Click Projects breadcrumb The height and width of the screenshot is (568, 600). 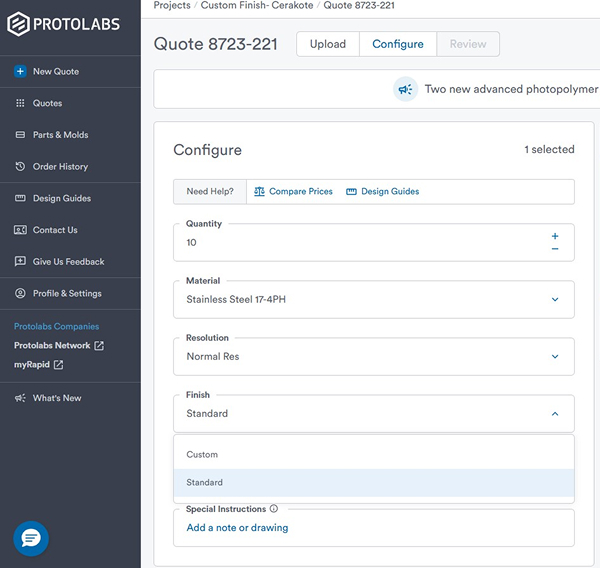tap(172, 5)
